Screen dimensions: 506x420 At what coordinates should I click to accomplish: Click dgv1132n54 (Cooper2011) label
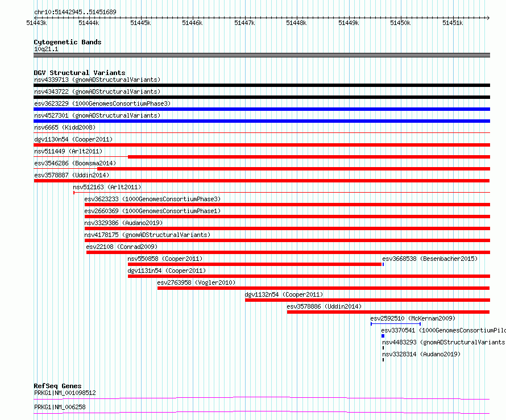pos(284,294)
